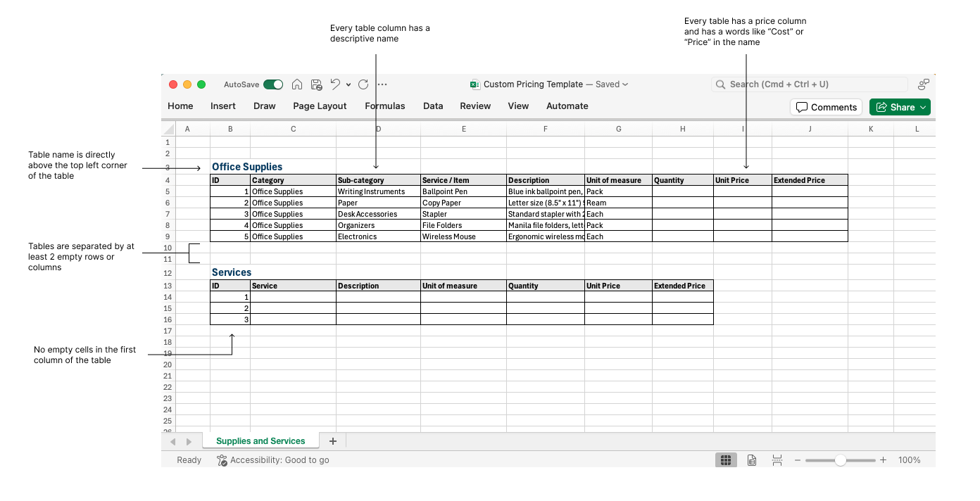This screenshot has width=980, height=501.
Task: Open the Comments panel
Action: 826,107
